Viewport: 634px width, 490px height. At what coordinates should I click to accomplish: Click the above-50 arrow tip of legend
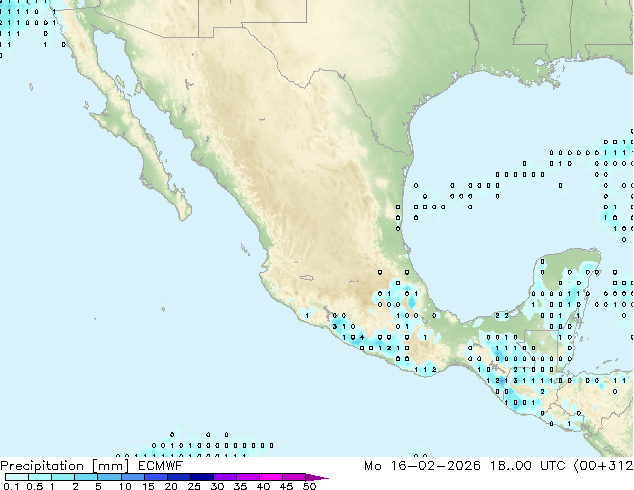317,477
